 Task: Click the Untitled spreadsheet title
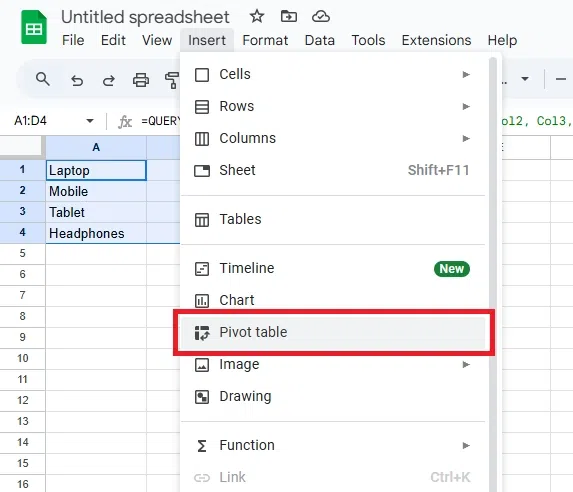tap(145, 17)
